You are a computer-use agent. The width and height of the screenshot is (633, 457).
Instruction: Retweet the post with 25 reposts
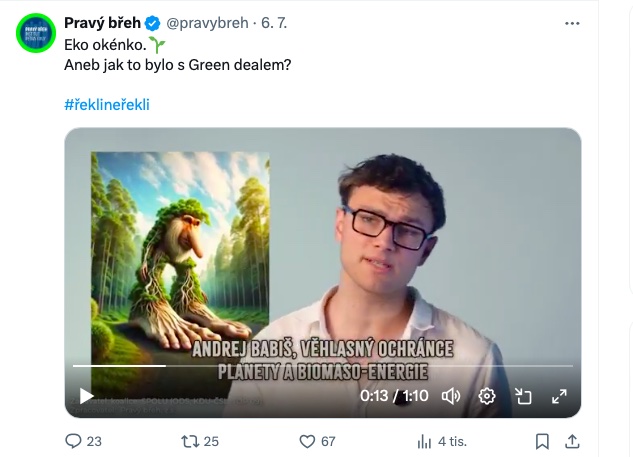click(x=190, y=441)
